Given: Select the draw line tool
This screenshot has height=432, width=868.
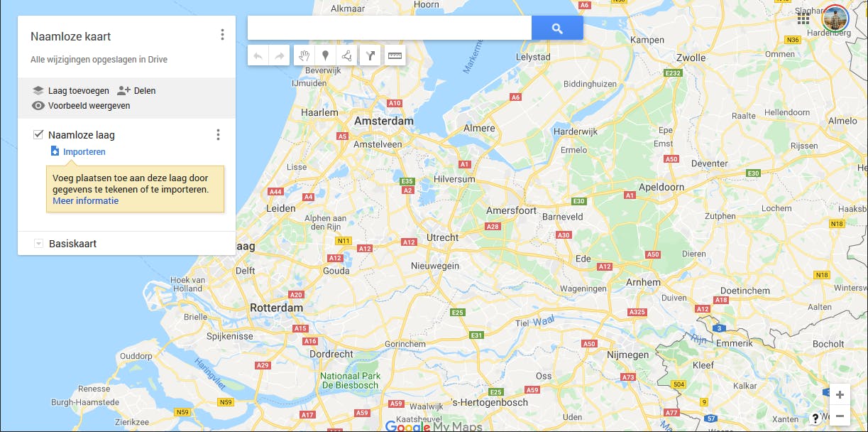Looking at the screenshot, I should click(x=346, y=55).
